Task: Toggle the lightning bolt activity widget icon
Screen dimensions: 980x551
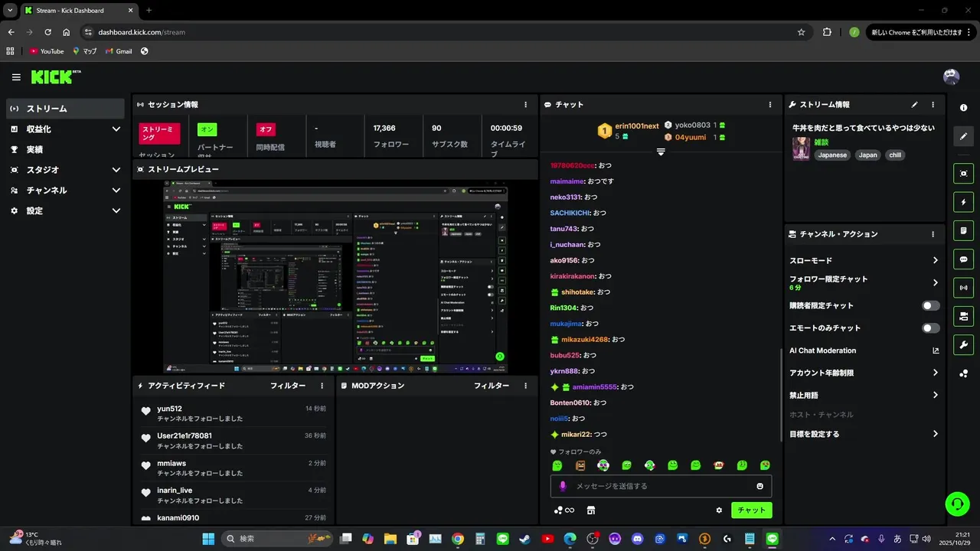Action: tap(964, 202)
